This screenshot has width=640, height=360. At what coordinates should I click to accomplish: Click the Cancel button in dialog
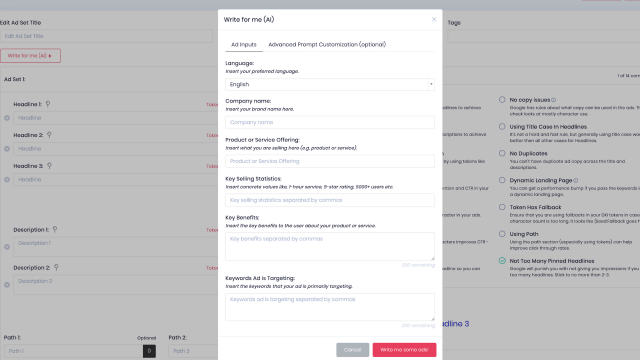tap(352, 350)
